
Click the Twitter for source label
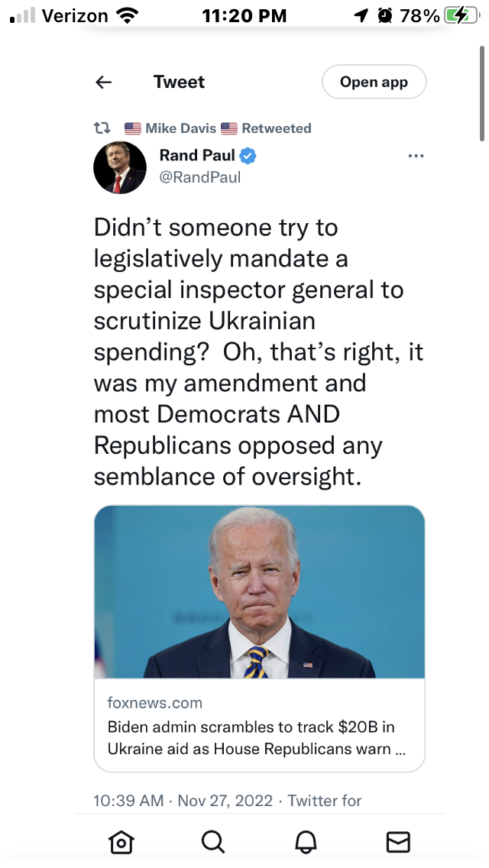[x=325, y=801]
